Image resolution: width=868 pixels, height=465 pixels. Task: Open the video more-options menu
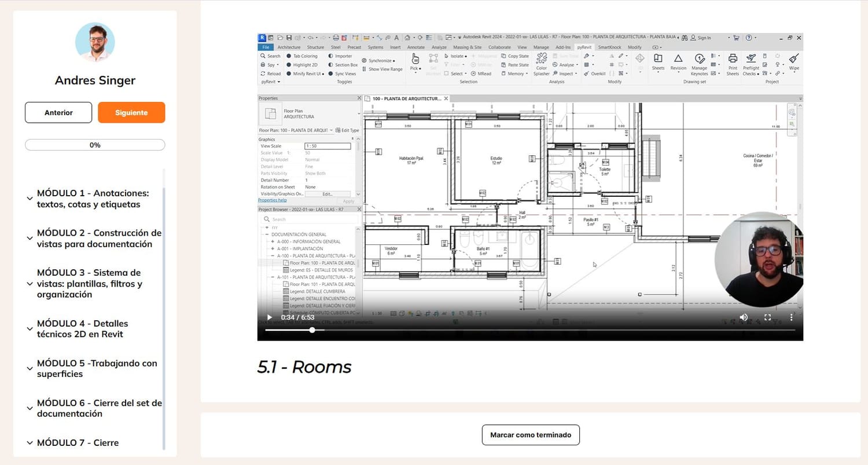(x=791, y=317)
